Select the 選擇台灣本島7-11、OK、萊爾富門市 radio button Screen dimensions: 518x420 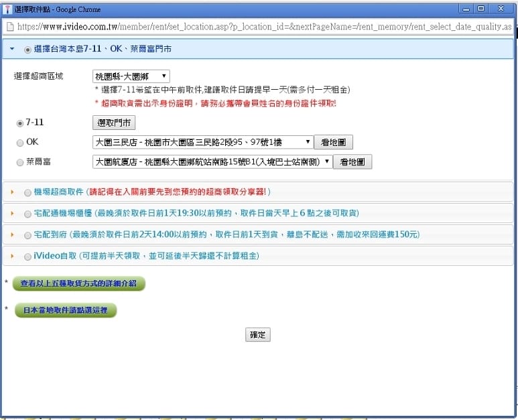pos(27,50)
